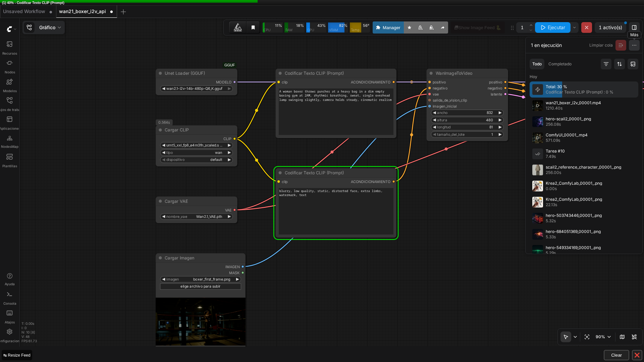Toggle collapse dot on Unet Loader (GGUF) node

[x=160, y=73]
